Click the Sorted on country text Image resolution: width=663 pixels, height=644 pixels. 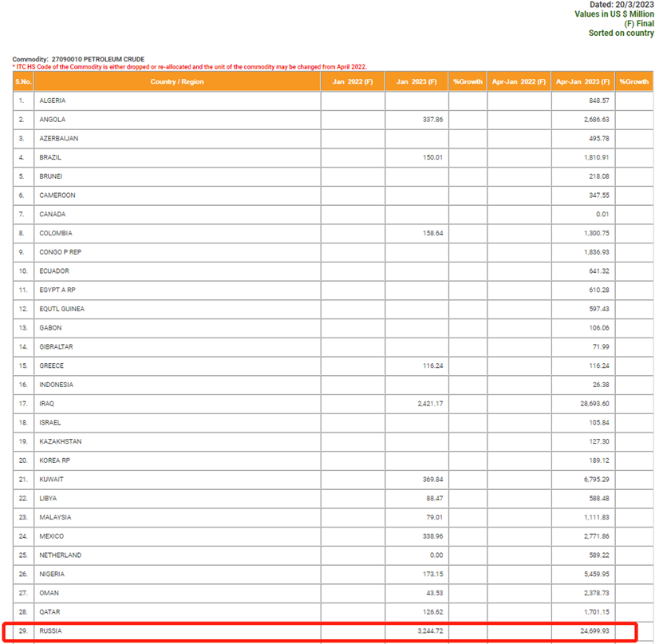click(x=621, y=34)
